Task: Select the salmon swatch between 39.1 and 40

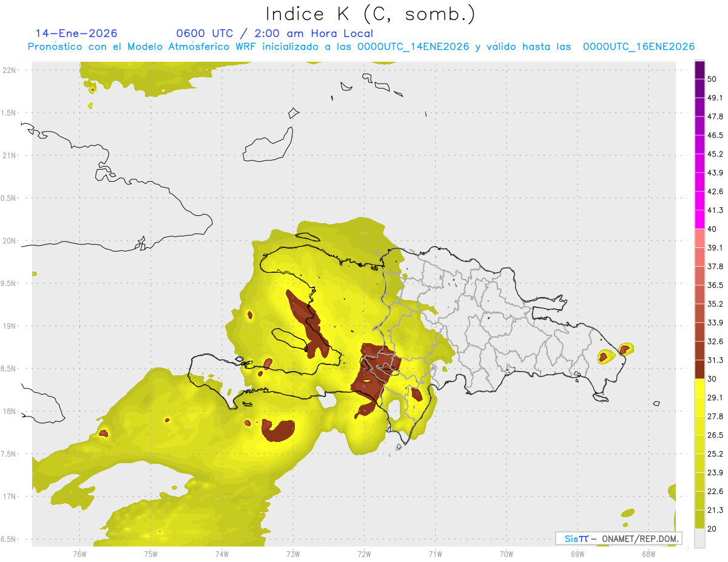Action: pyautogui.click(x=699, y=238)
